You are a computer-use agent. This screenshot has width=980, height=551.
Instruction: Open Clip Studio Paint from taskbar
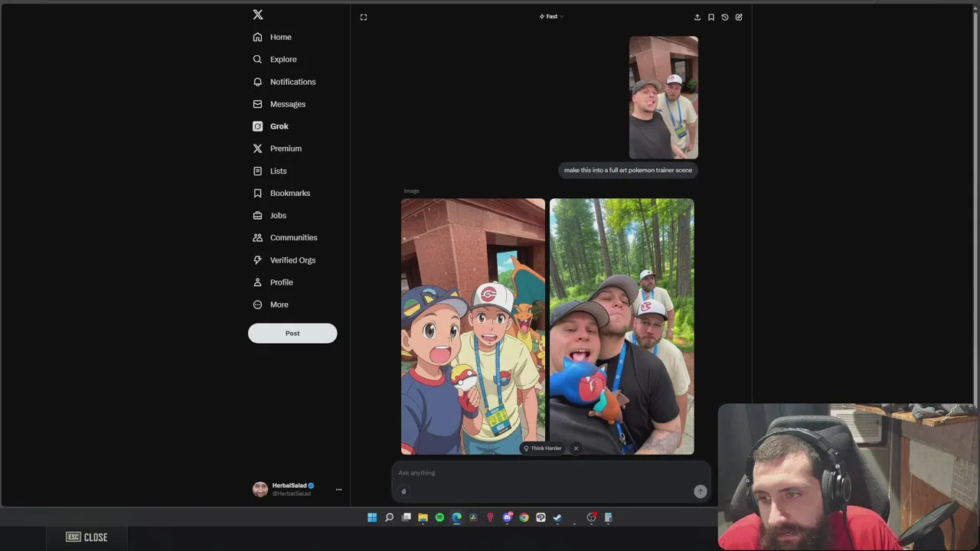tap(541, 517)
